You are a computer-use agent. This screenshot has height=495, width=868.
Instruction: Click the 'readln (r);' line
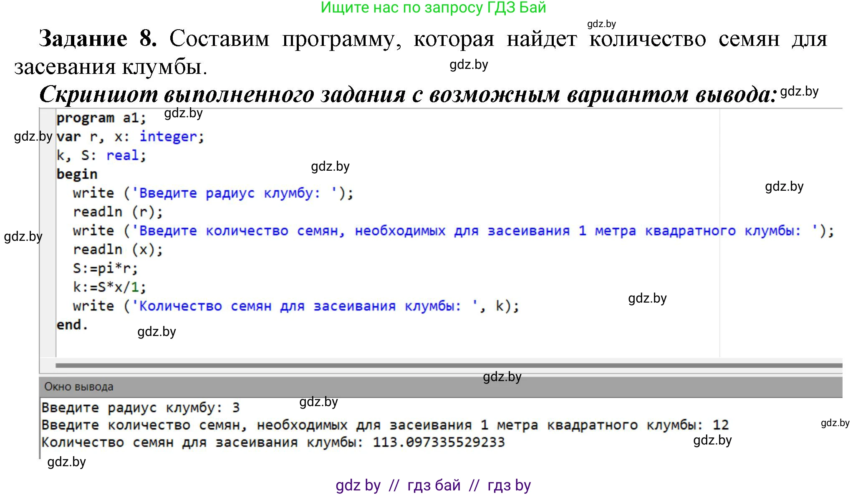coord(118,212)
